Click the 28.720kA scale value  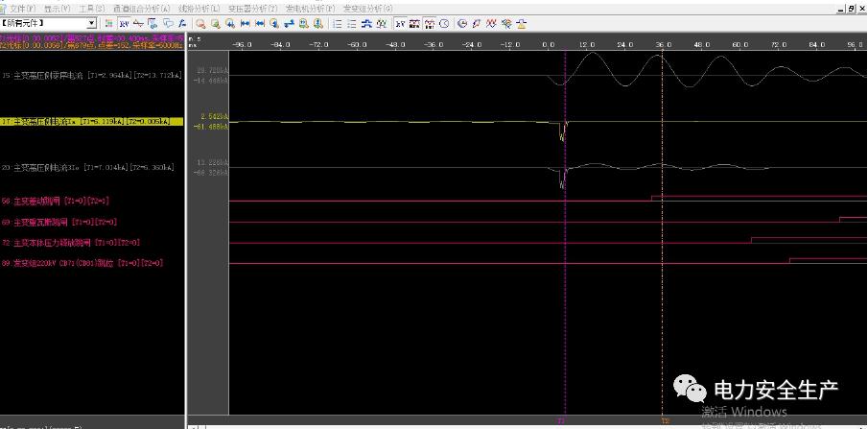point(213,70)
